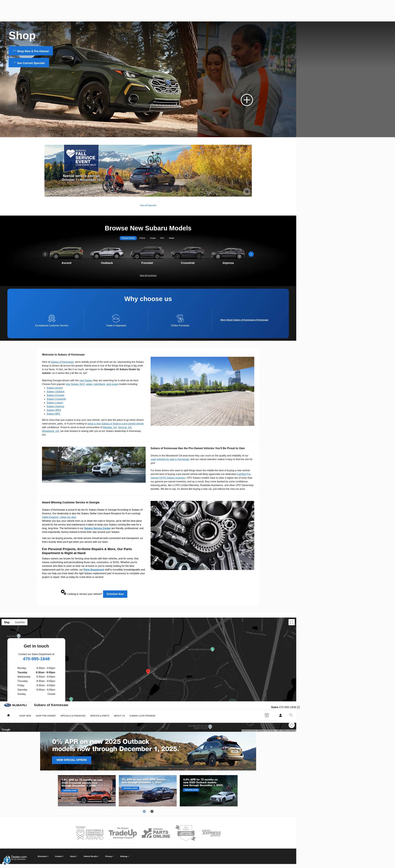Image resolution: width=395 pixels, height=868 pixels.
Task: Click the Lucky Strike Kennesaw map marker
Action: 212,649
